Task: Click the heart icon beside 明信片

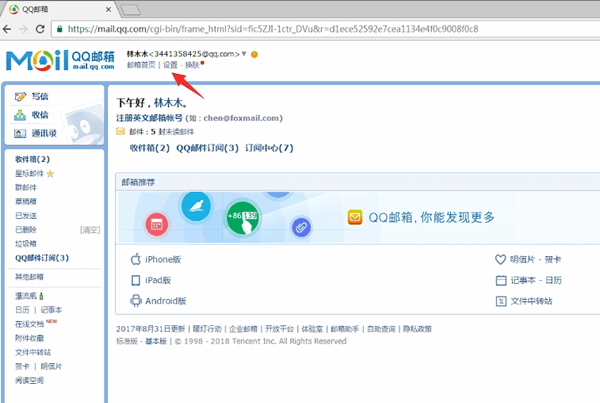Action: pyautogui.click(x=501, y=259)
